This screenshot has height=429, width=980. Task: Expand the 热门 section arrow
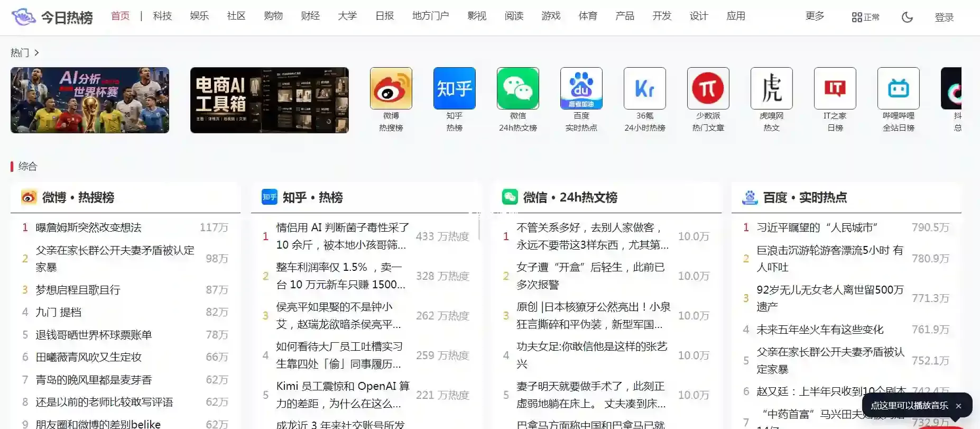click(x=36, y=52)
